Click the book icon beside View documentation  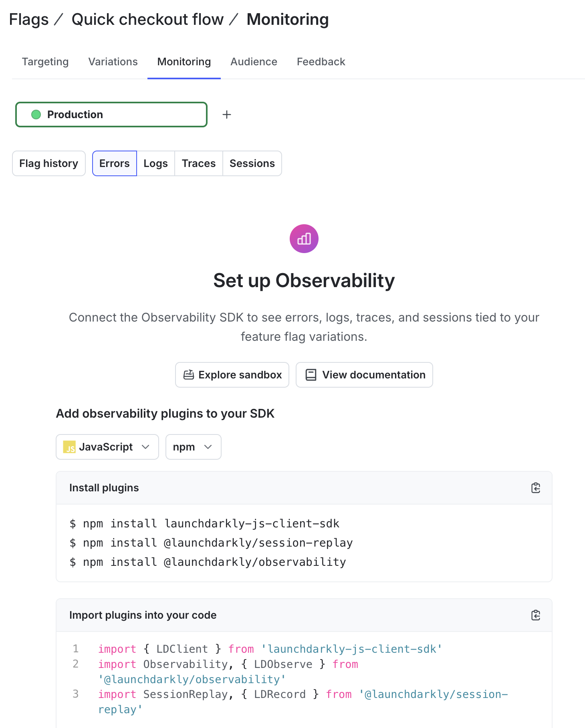(310, 374)
